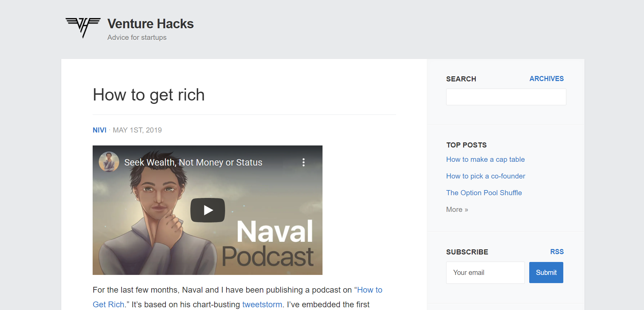Screen dimensions: 644x310
Task: Open the How to pick a co-founder post
Action: pos(486,176)
